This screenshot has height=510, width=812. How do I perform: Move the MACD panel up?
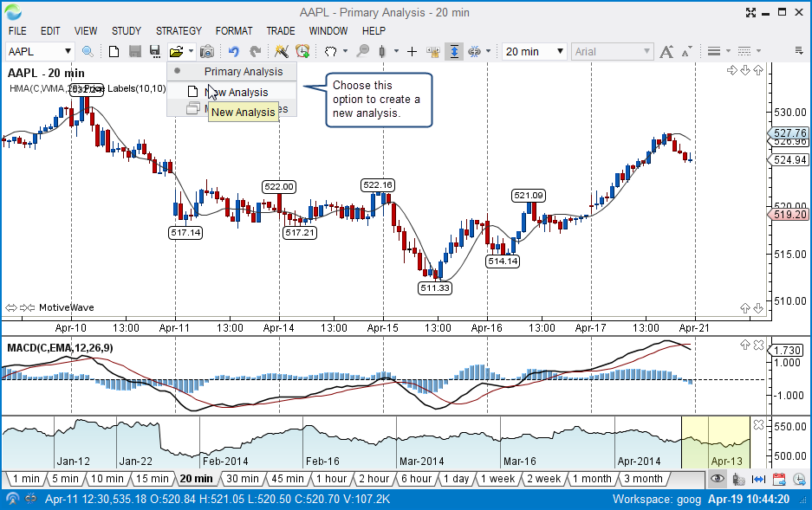coord(745,345)
